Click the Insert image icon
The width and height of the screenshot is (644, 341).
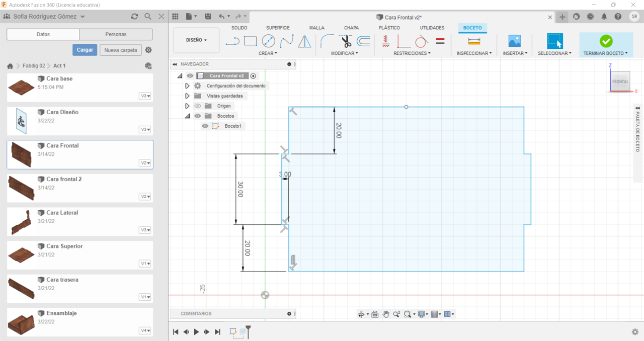(x=514, y=41)
